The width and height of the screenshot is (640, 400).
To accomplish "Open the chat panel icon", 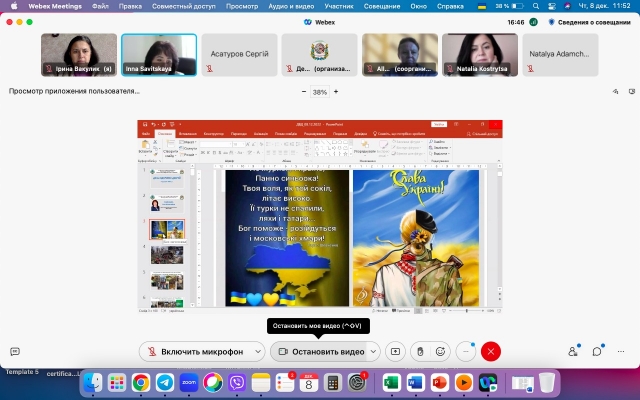I will coord(597,351).
